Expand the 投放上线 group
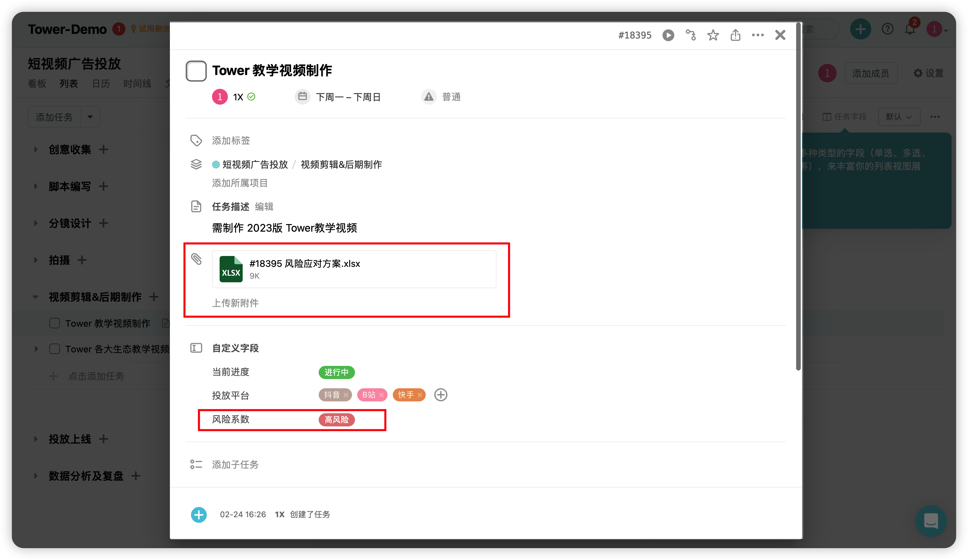968x560 pixels. click(36, 439)
